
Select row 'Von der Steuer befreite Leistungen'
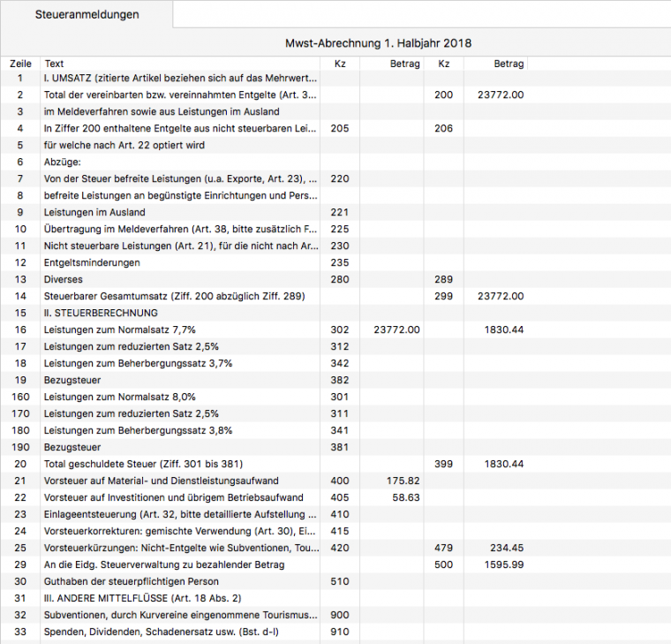click(x=335, y=179)
